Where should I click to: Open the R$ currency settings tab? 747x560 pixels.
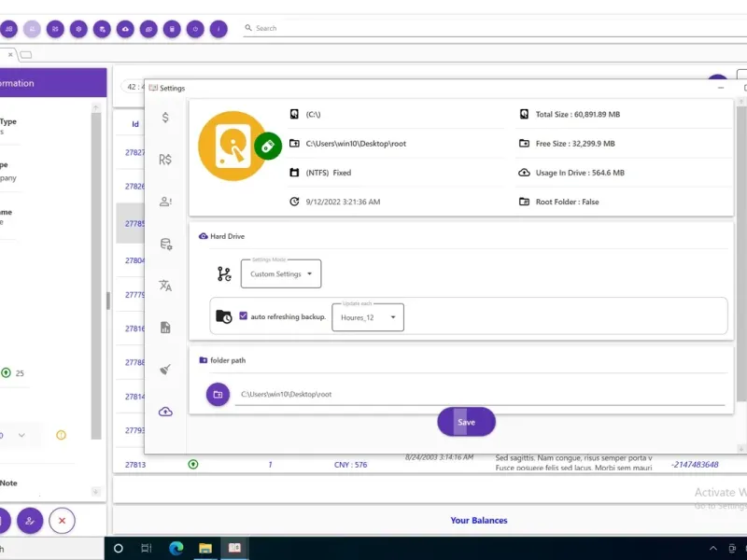pos(165,160)
